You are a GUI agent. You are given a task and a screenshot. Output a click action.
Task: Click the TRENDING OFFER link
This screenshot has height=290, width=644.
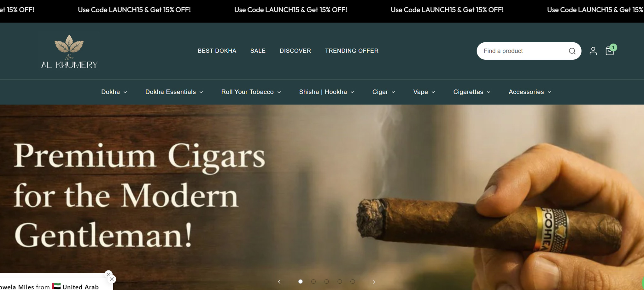click(352, 51)
